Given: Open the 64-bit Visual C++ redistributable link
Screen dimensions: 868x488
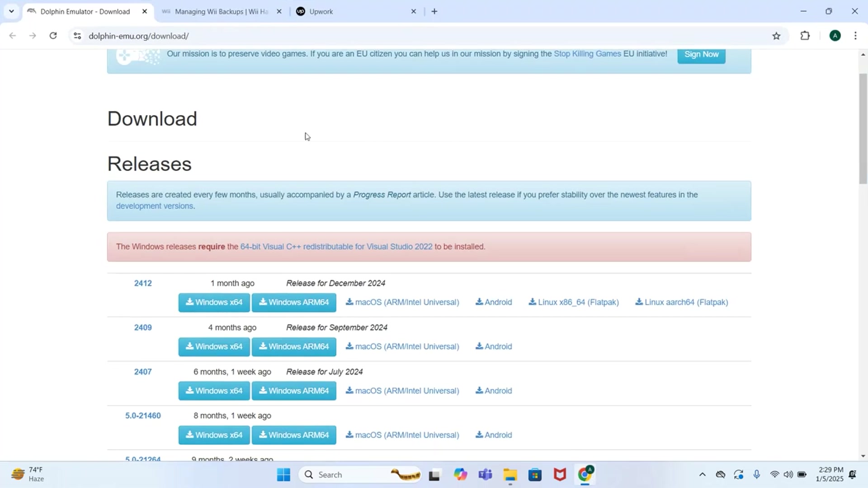Looking at the screenshot, I should pos(336,247).
